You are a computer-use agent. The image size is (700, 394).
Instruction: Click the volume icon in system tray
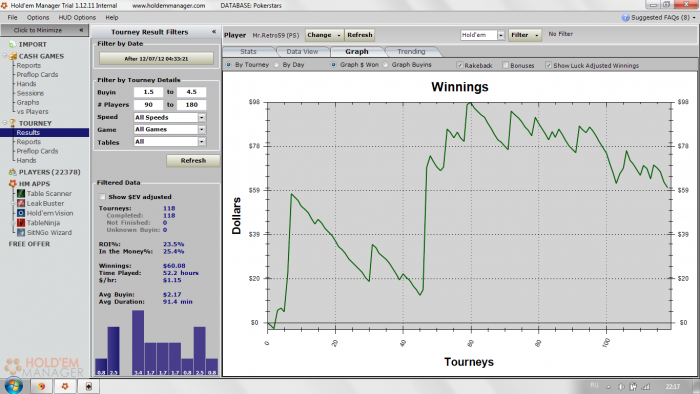pyautogui.click(x=621, y=387)
